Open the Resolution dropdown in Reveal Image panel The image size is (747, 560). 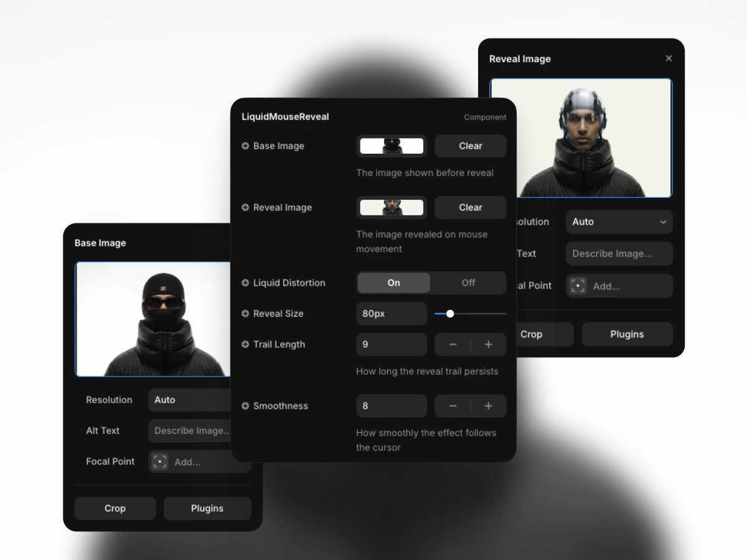(619, 222)
